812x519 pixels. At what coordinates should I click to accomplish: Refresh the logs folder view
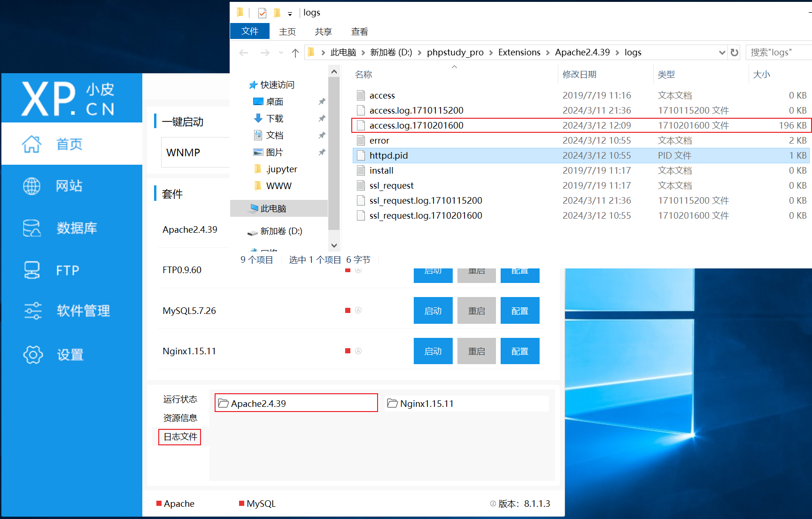(x=735, y=53)
